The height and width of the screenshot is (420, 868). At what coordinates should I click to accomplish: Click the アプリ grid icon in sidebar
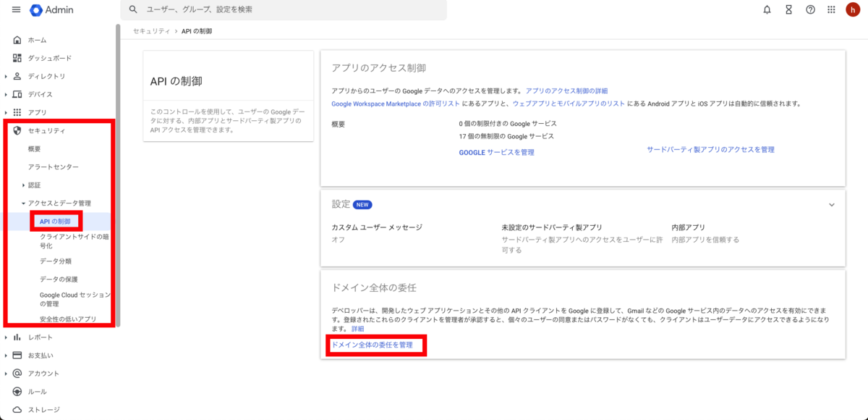17,112
